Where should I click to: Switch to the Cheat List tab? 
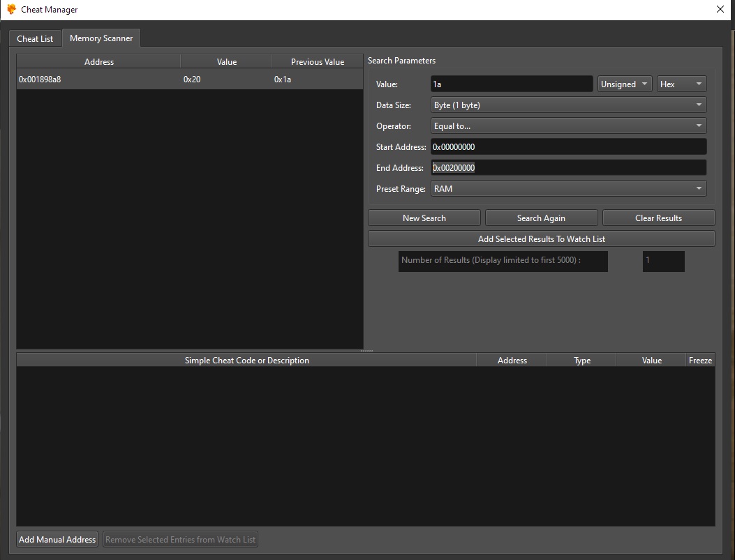pos(35,38)
